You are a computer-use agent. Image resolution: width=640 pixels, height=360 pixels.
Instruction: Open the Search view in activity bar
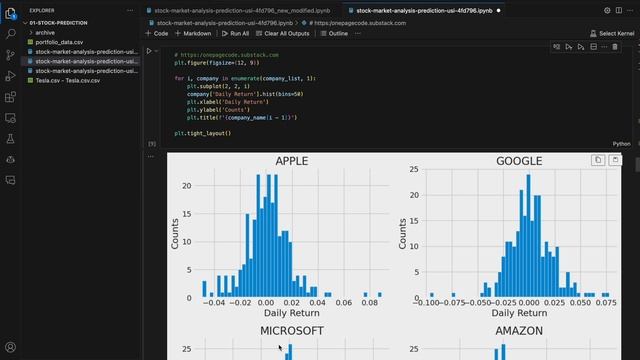click(11, 34)
